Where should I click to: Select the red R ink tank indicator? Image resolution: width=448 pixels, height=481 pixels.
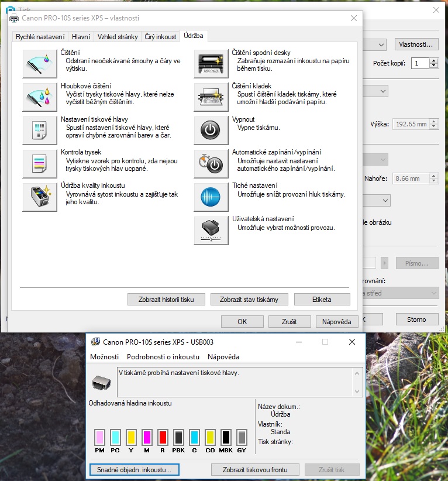click(163, 437)
